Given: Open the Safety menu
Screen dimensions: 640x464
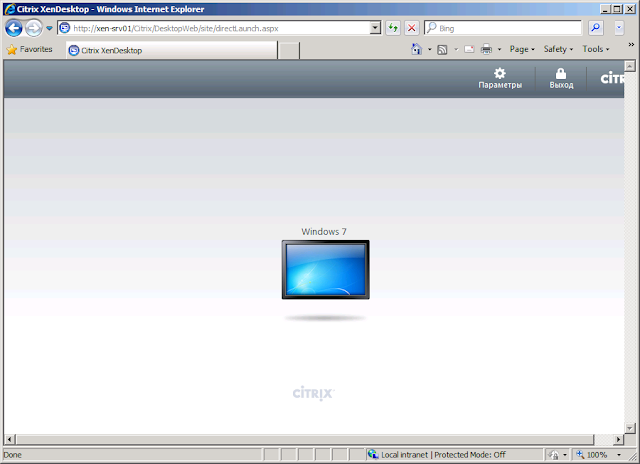Looking at the screenshot, I should coord(558,49).
